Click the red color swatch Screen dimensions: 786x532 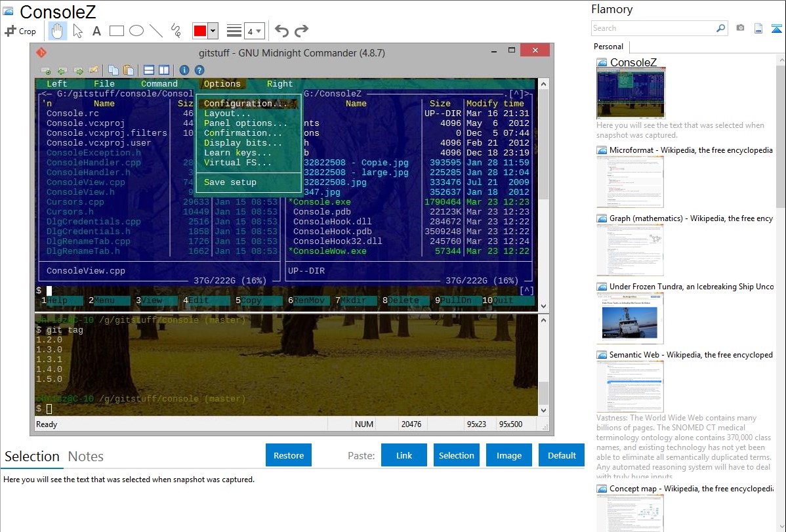pyautogui.click(x=200, y=31)
